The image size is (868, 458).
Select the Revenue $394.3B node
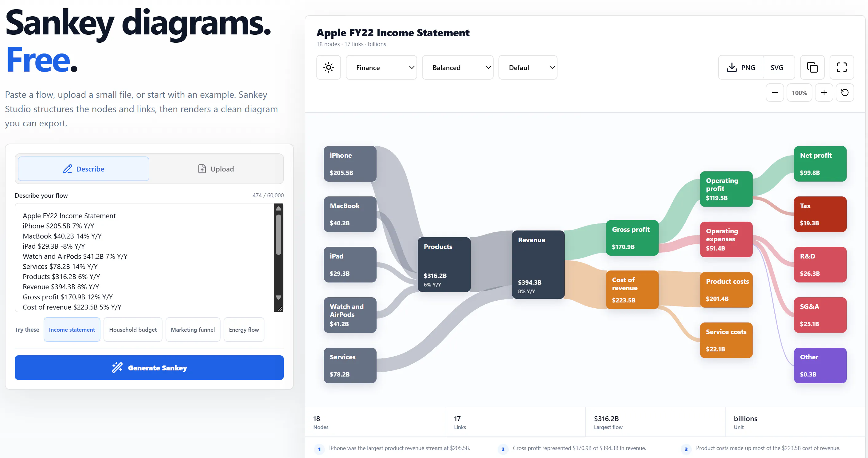(538, 265)
